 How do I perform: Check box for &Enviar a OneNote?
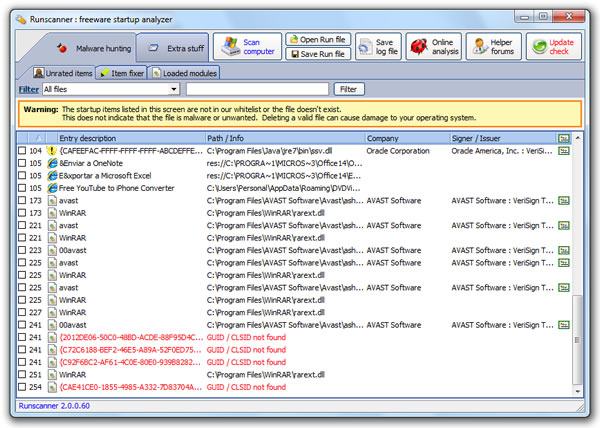click(x=22, y=163)
